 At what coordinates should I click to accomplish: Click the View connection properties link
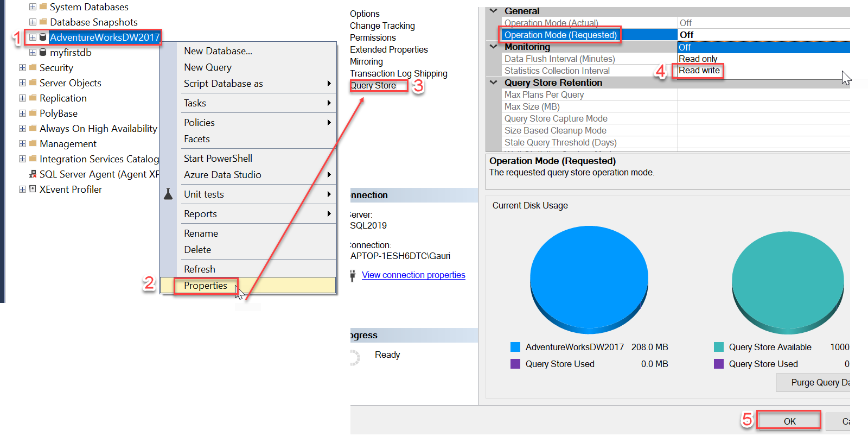coord(413,275)
